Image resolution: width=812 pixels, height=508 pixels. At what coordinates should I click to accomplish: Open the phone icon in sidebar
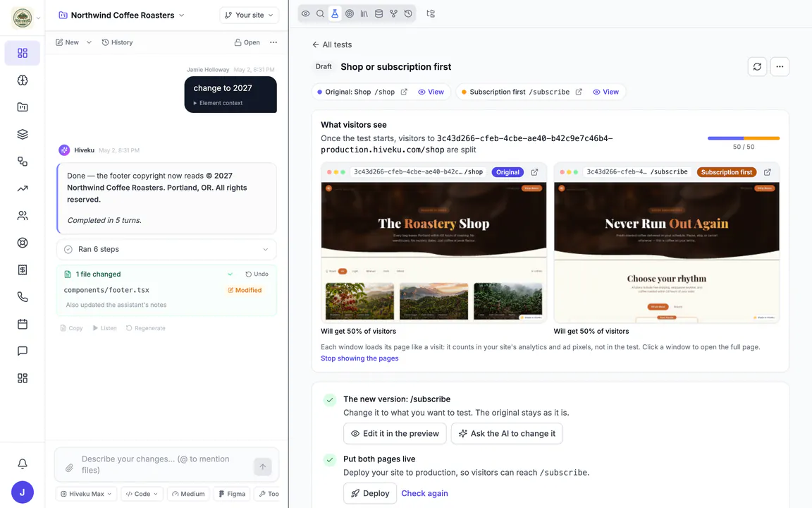(x=23, y=297)
